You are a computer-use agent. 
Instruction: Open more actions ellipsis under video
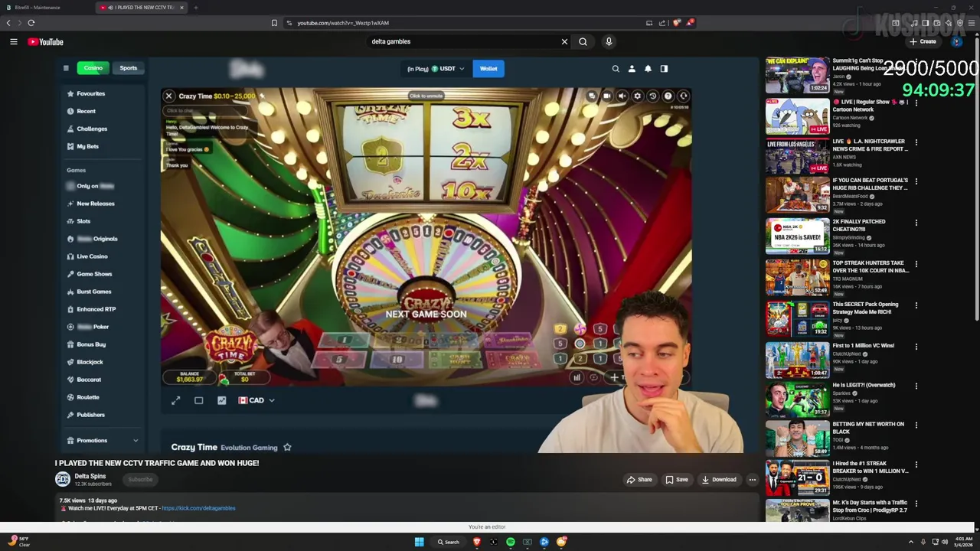(752, 480)
